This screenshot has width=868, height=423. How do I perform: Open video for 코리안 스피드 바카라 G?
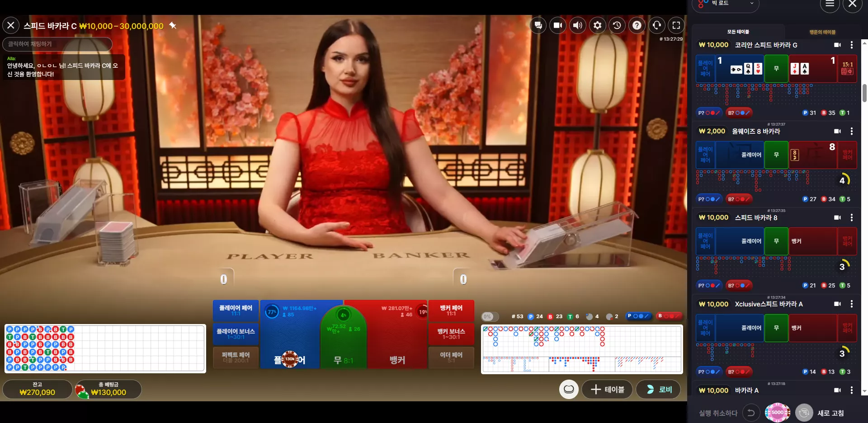(837, 45)
